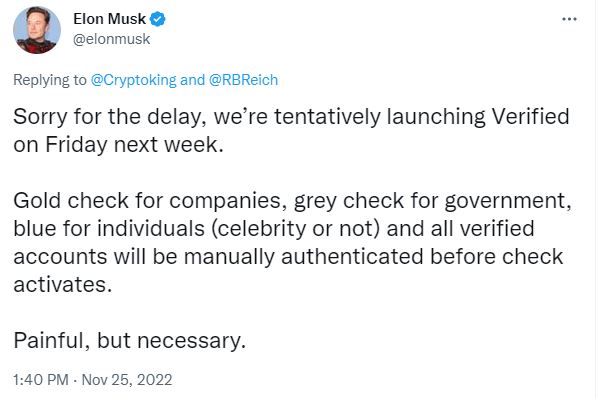Visit the @RBReich mention link
The height and width of the screenshot is (399, 603).
pos(243,80)
